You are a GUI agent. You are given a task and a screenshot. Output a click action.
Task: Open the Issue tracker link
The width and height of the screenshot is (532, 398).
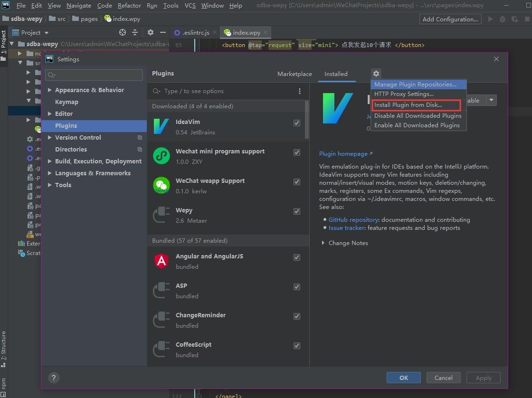pos(346,228)
